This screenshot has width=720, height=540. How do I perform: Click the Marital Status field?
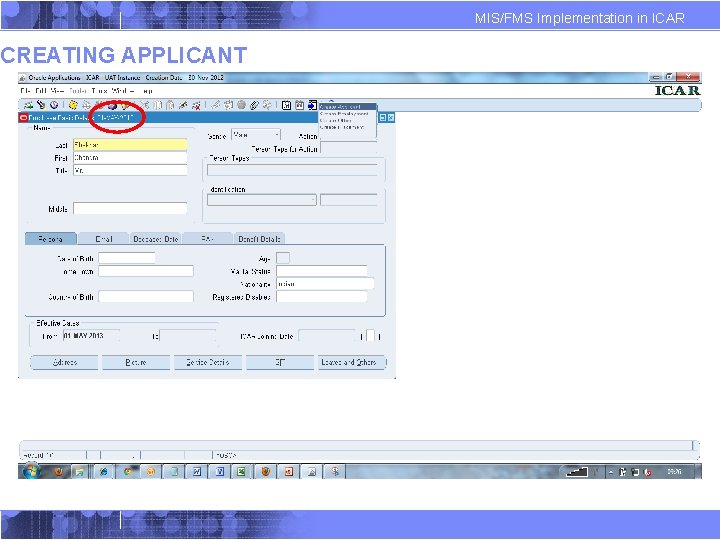(x=321, y=271)
